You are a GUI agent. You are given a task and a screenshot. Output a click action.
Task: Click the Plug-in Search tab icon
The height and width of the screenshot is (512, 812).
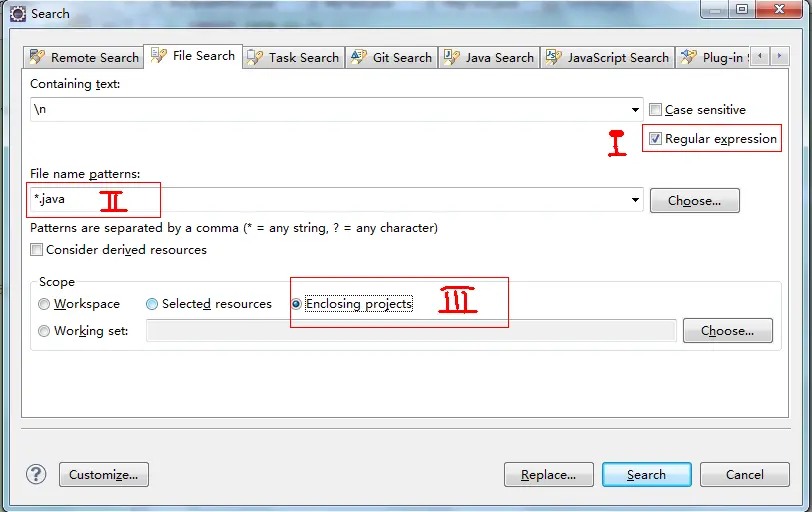(689, 58)
